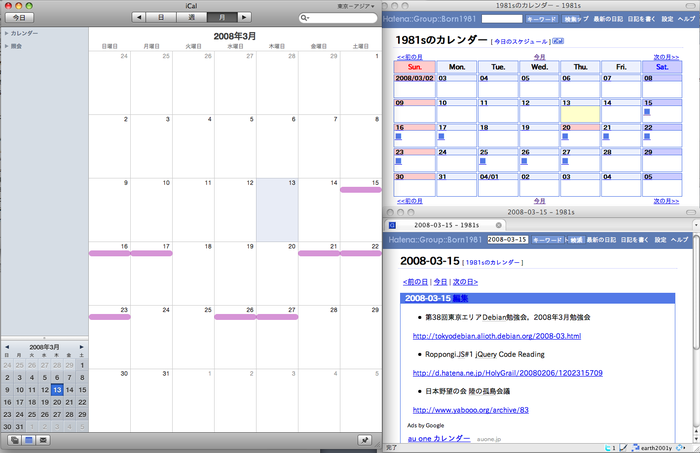Click キーワード button in upper Hatena window
The width and height of the screenshot is (700, 453).
click(x=542, y=19)
